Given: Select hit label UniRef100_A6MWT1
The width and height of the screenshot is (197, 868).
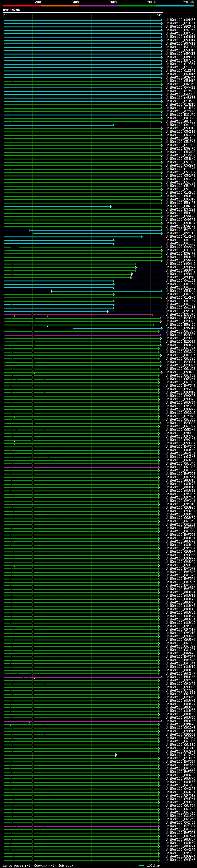Looking at the screenshot, I should (180, 37).
